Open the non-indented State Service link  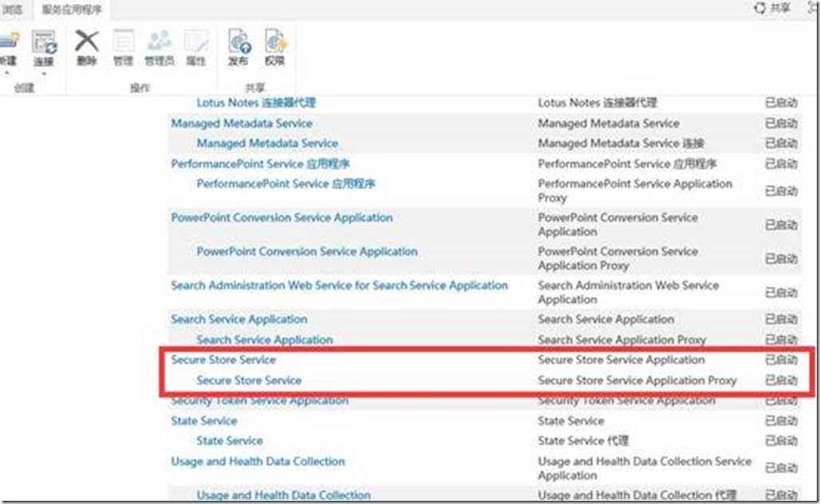[204, 421]
